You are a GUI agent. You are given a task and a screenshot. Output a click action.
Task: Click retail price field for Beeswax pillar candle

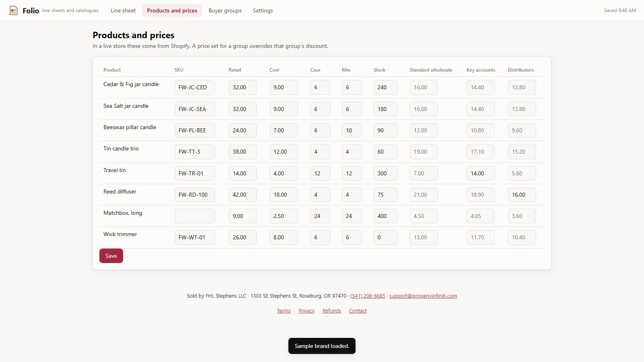coord(243,130)
